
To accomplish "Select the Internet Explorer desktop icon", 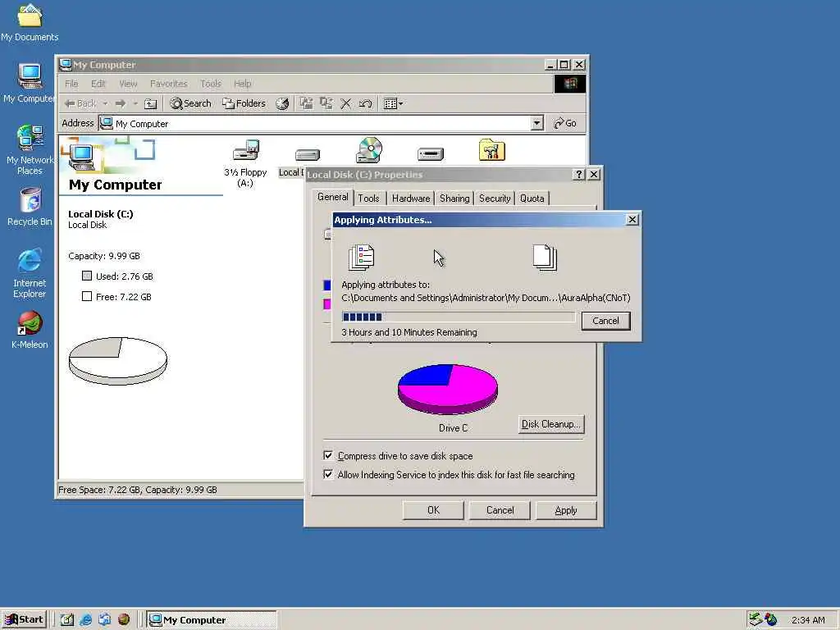I will [30, 272].
